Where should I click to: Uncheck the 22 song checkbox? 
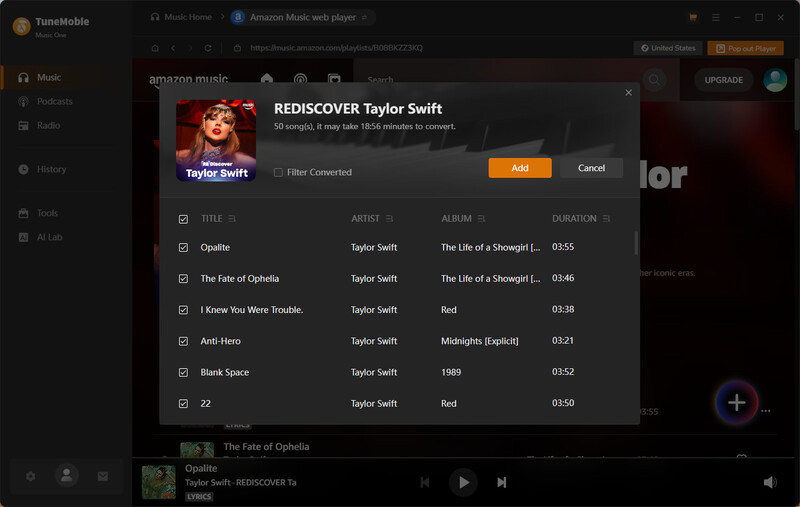click(184, 403)
